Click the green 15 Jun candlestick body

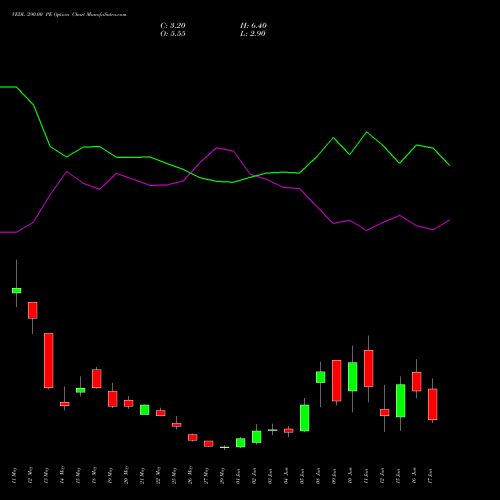coord(401,401)
